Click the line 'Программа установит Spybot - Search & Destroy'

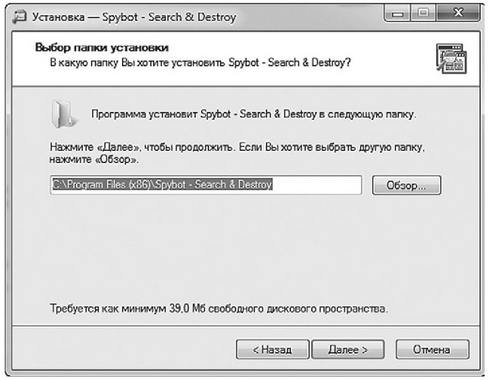point(204,114)
